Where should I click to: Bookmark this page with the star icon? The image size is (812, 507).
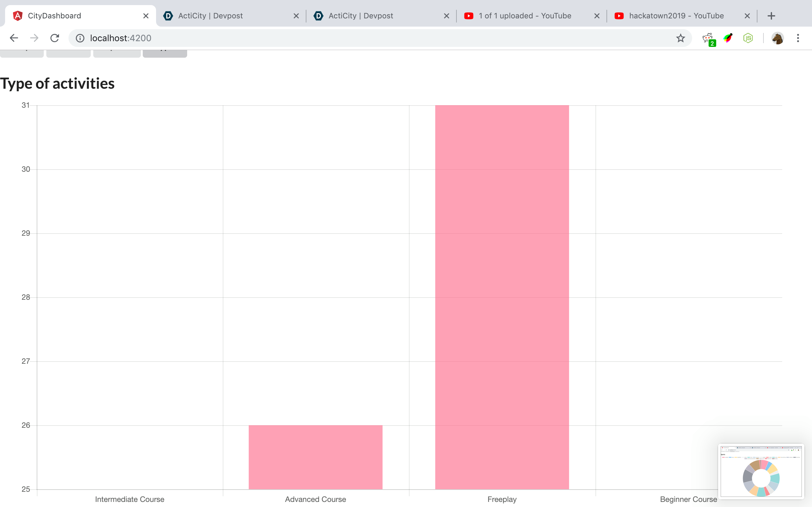click(680, 38)
